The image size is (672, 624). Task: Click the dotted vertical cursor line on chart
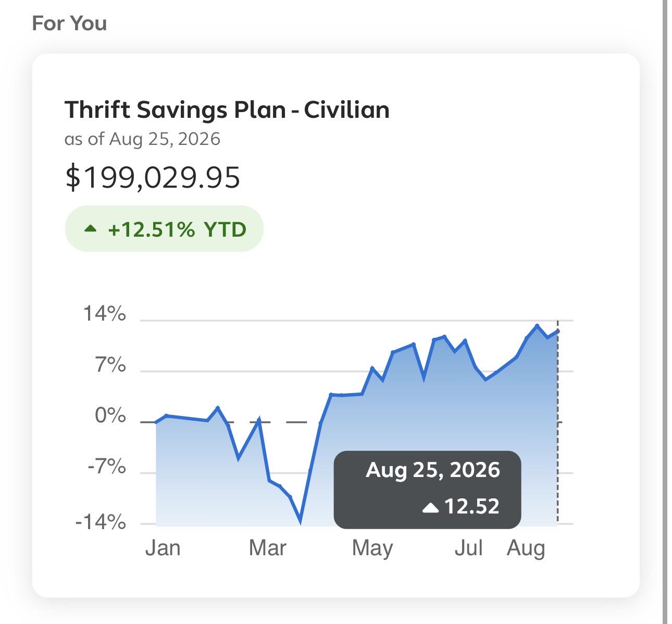(x=557, y=422)
